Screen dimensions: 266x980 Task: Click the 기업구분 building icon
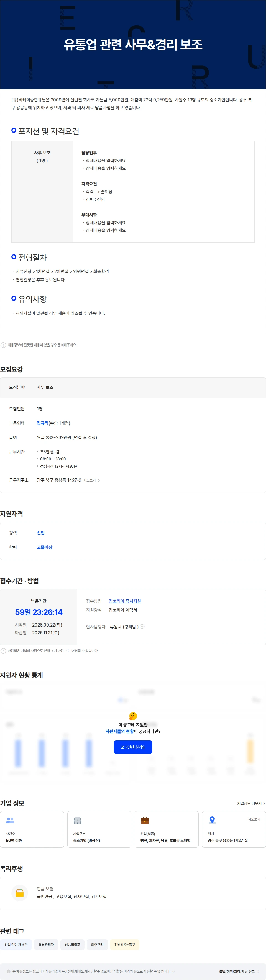78,820
